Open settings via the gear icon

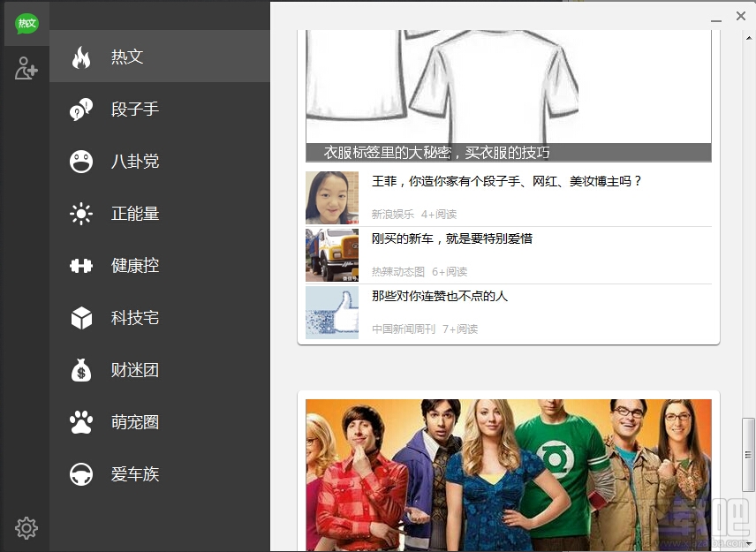click(x=26, y=528)
